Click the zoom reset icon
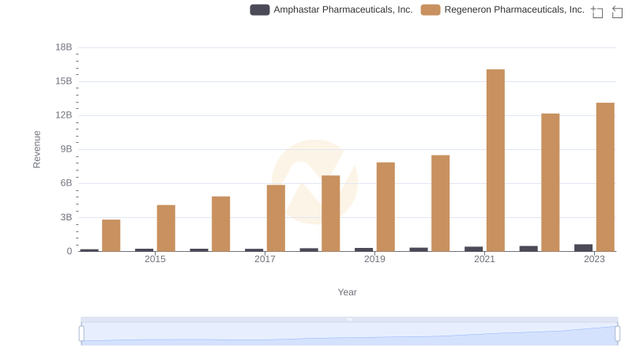The image size is (632, 364). (617, 12)
